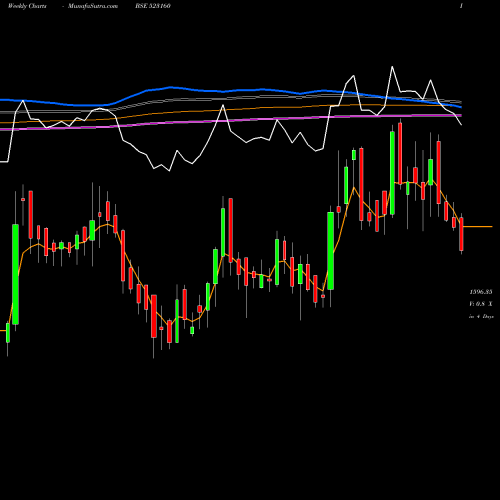Click the 1596.35 price value
The width and height of the screenshot is (500, 500).
[x=481, y=292]
